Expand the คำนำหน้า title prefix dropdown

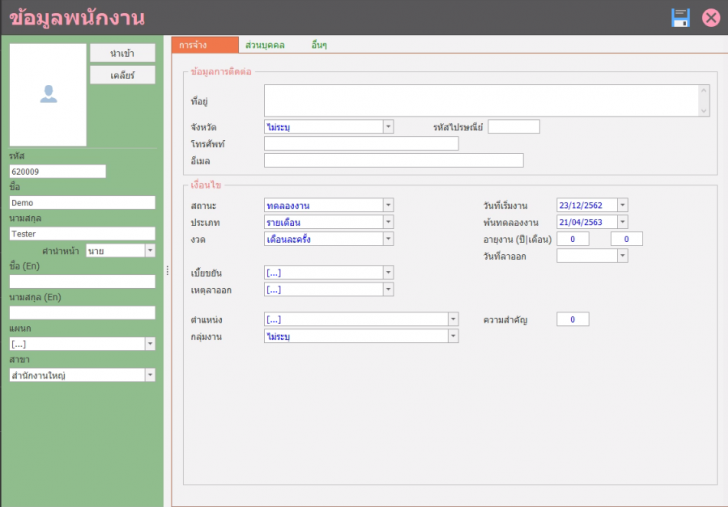(151, 250)
